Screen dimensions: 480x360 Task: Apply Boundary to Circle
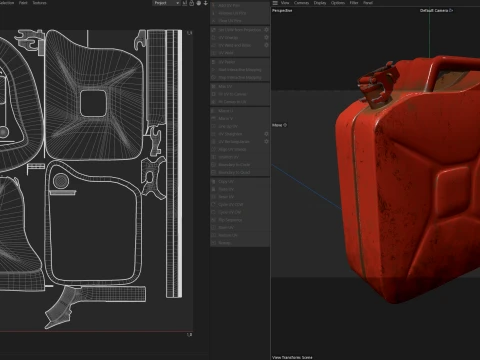pos(240,165)
